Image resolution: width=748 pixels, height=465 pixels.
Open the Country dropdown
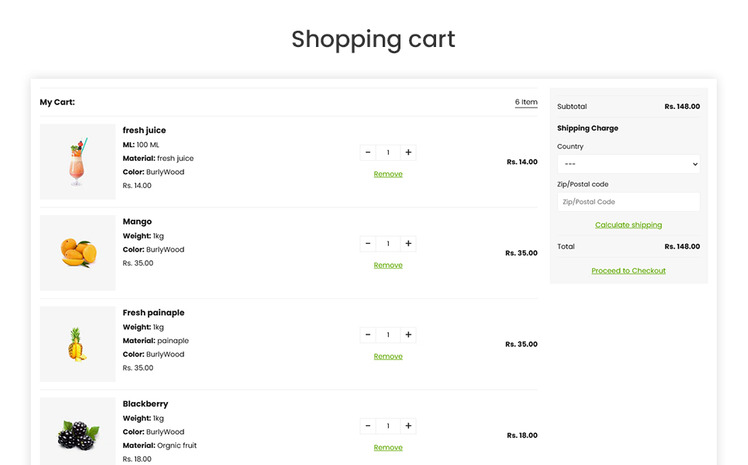pos(628,164)
